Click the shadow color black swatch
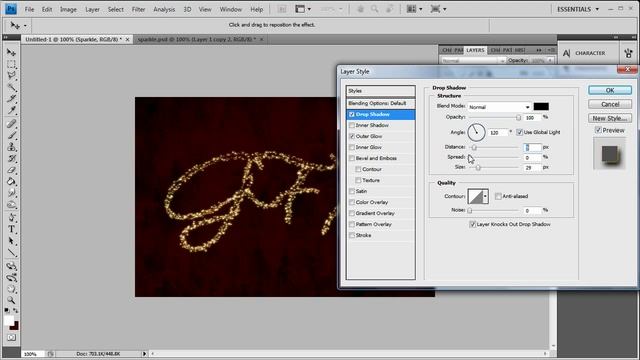 pyautogui.click(x=541, y=107)
